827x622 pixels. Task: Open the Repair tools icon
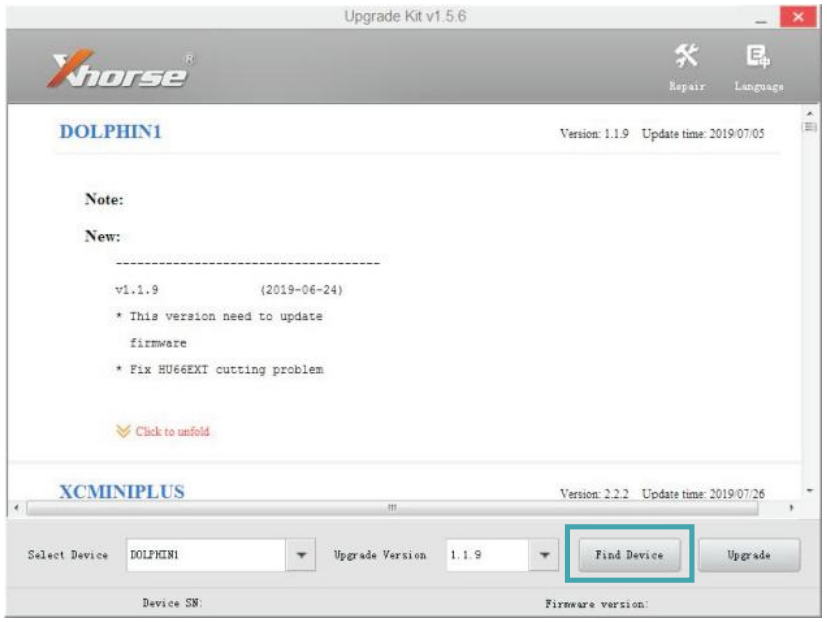[687, 68]
